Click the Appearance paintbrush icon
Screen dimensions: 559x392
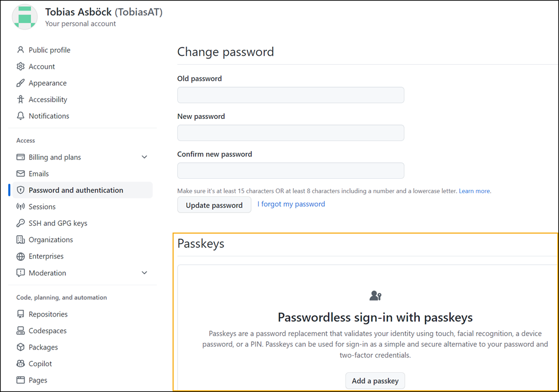click(20, 83)
